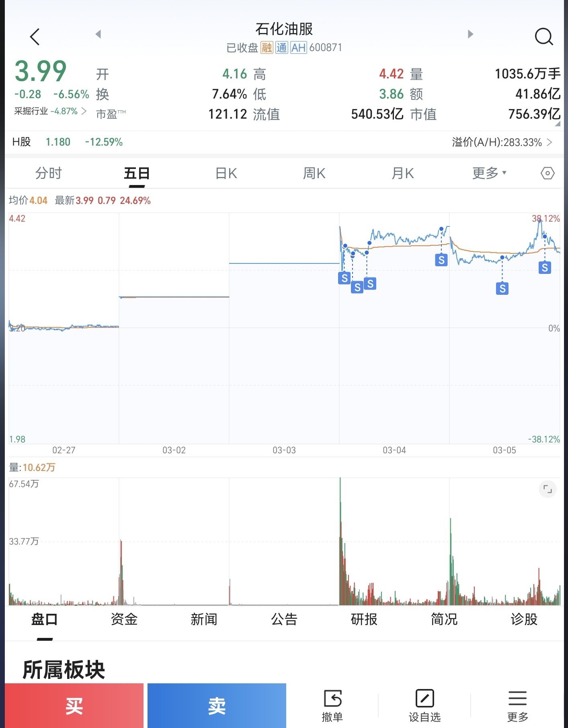This screenshot has width=568, height=728.
Task: Go to previous stock arrow
Action: tap(98, 34)
